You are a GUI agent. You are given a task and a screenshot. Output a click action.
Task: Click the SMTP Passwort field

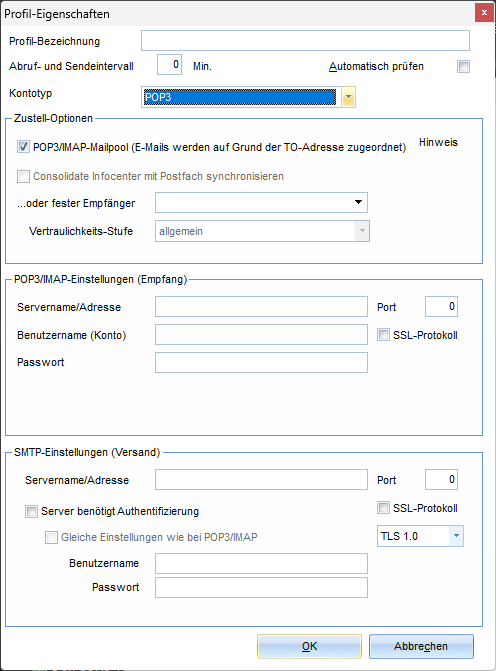pos(261,588)
